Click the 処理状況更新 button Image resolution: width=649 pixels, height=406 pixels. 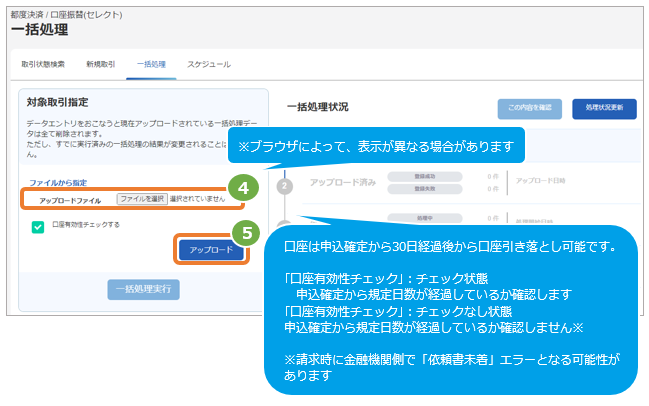click(x=604, y=108)
